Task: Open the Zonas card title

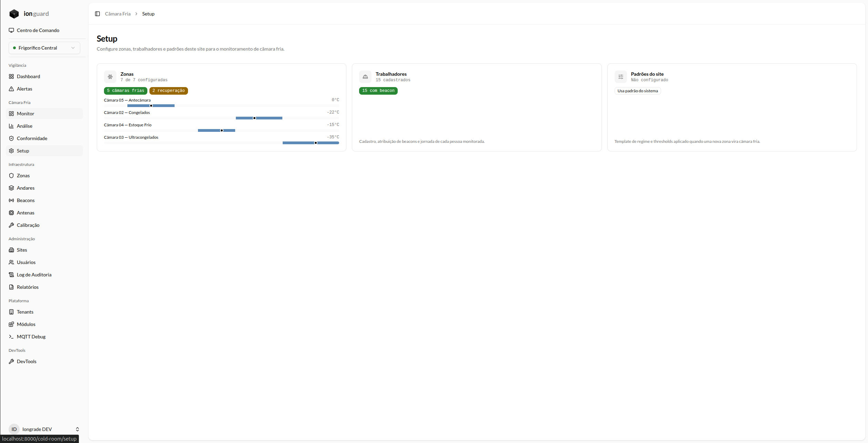Action: [x=127, y=74]
